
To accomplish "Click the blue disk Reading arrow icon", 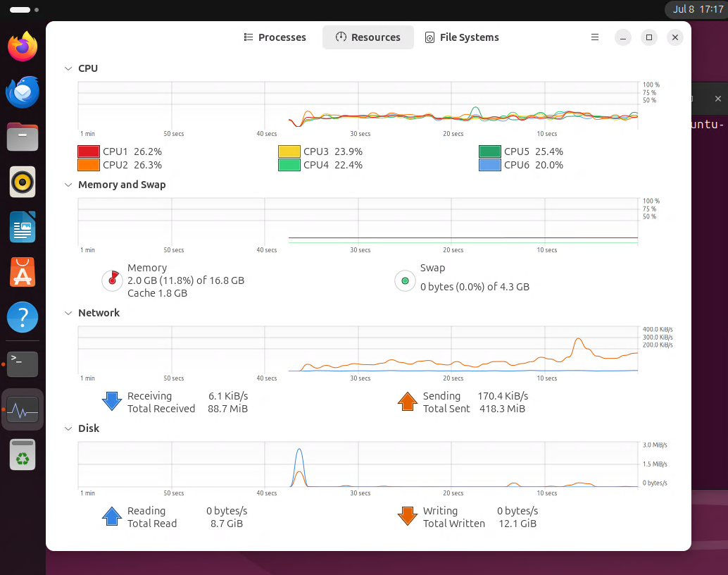I will pyautogui.click(x=112, y=517).
